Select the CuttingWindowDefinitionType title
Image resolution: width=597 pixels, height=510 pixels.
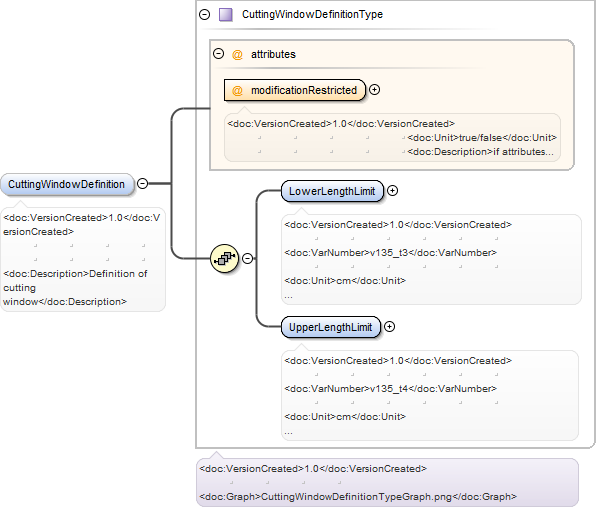[312, 14]
